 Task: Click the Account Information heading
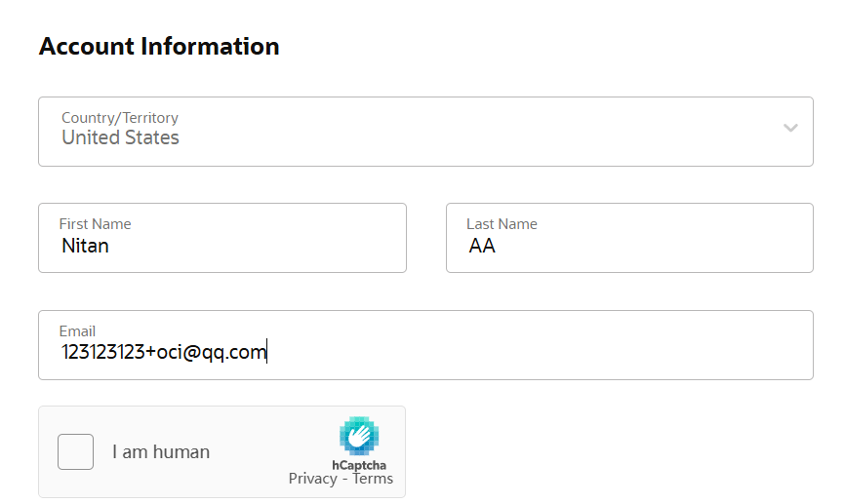pyautogui.click(x=159, y=47)
